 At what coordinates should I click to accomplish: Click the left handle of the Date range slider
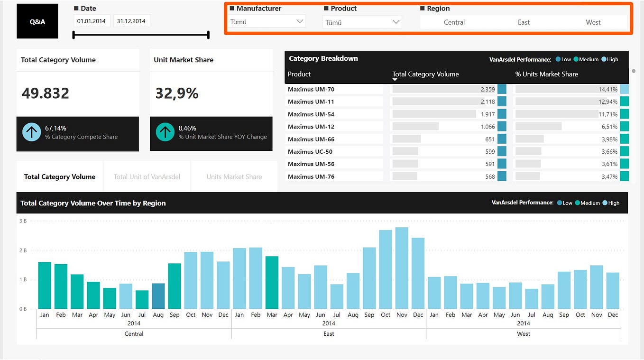pos(73,34)
